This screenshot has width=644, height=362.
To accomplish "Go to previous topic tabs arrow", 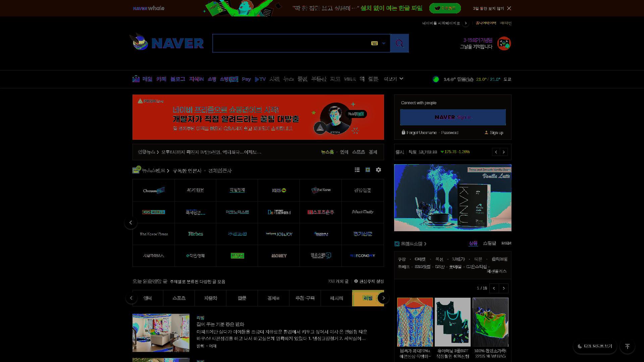I will [131, 298].
